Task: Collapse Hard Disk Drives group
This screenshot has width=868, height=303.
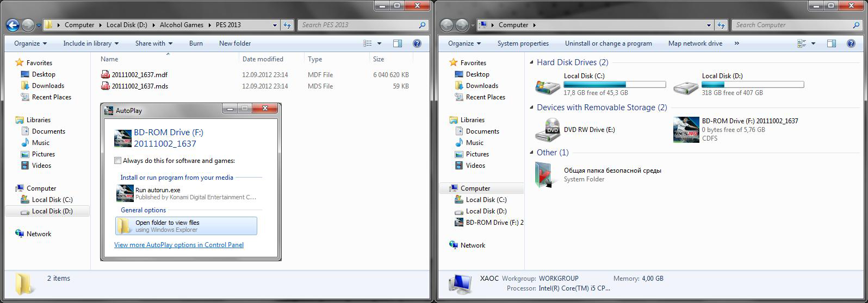Action: tap(531, 62)
